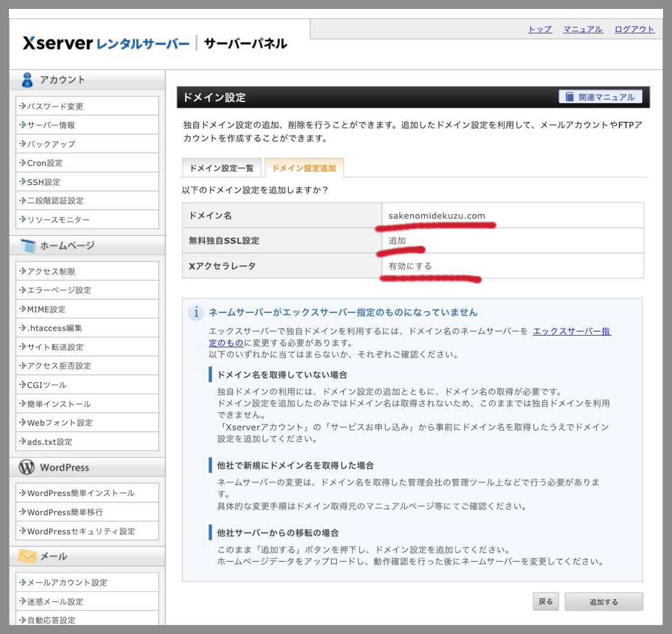Open WordPress簡単移行 menu item
672x634 pixels.
tap(87, 512)
